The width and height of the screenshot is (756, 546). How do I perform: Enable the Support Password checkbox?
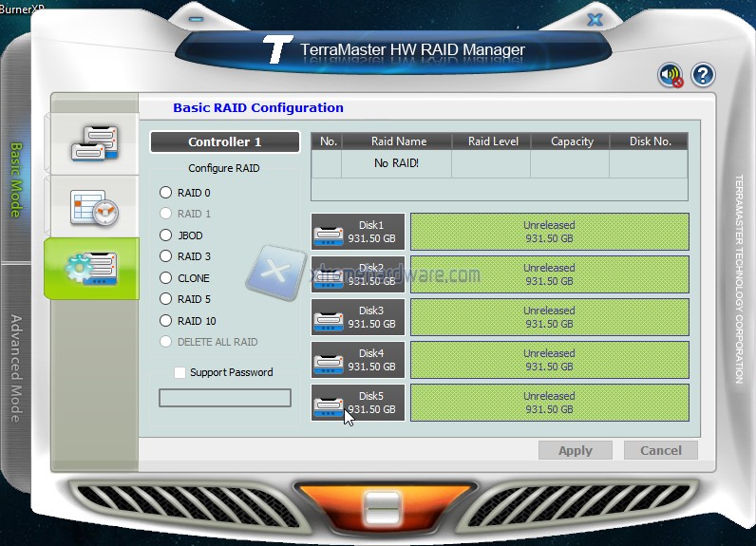(180, 372)
